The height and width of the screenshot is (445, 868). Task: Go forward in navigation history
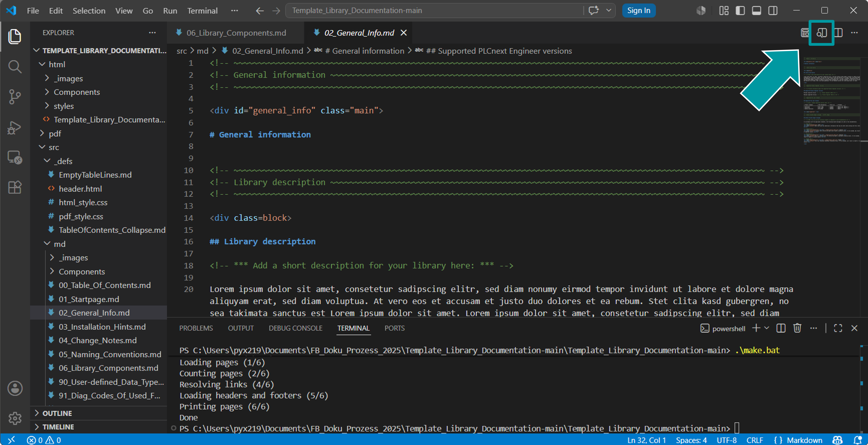click(x=276, y=10)
